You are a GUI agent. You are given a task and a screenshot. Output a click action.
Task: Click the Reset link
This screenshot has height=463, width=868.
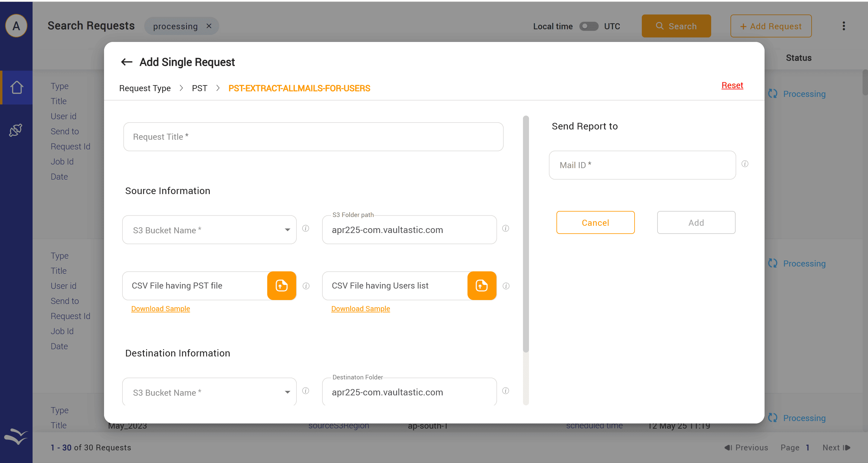[x=732, y=85]
